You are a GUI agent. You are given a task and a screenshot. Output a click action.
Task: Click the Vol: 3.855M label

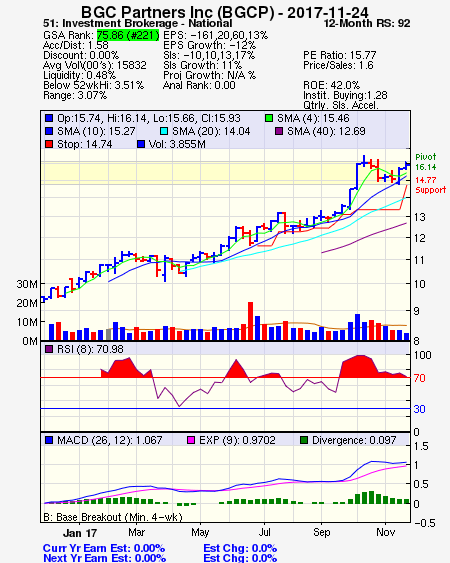(x=177, y=144)
